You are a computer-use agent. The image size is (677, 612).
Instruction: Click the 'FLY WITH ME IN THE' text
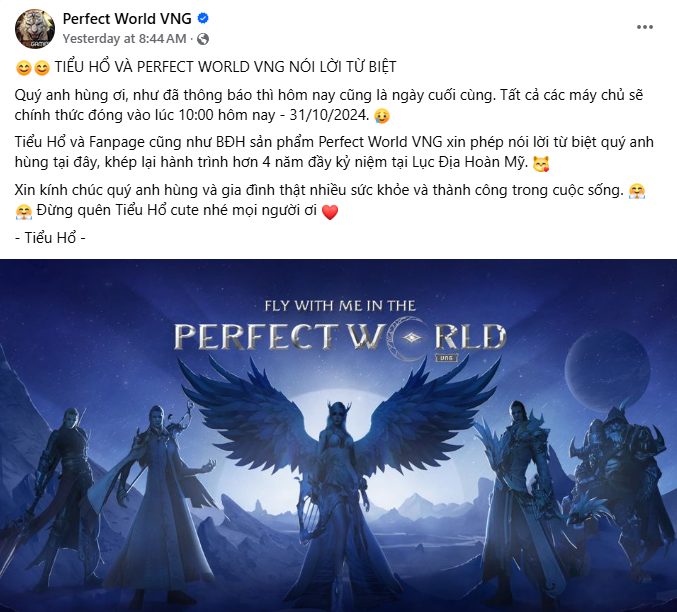(340, 306)
